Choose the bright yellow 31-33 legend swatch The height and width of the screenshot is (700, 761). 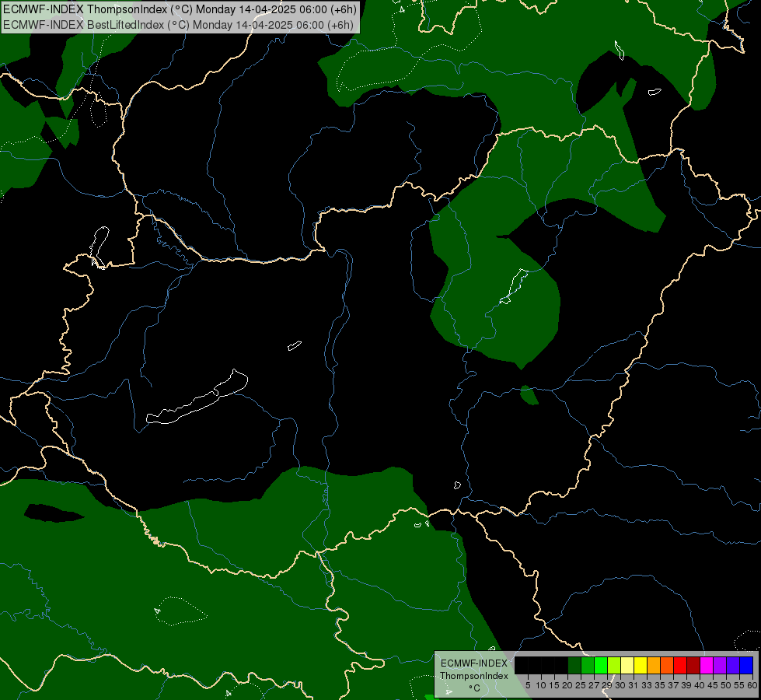pyautogui.click(x=641, y=665)
